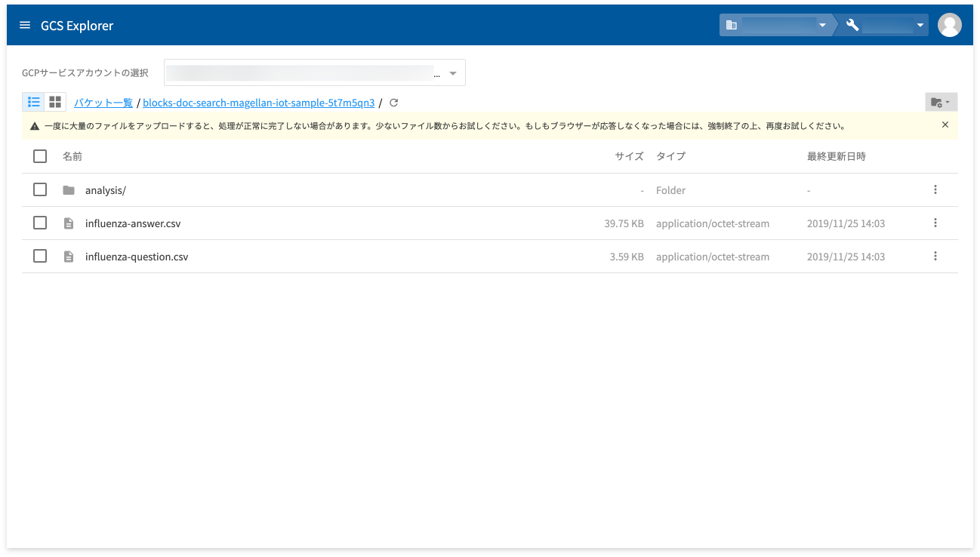Click the 3.59 KB size value
The image size is (980, 557).
coord(627,257)
